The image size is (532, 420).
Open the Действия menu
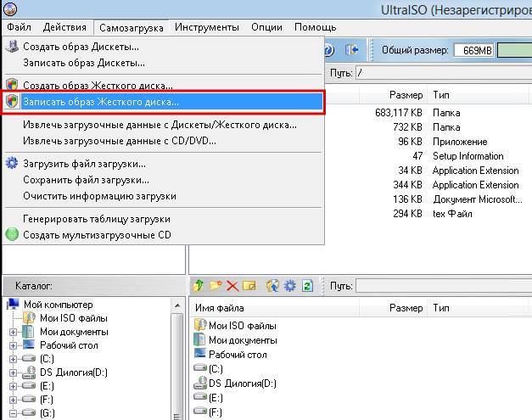pyautogui.click(x=64, y=27)
